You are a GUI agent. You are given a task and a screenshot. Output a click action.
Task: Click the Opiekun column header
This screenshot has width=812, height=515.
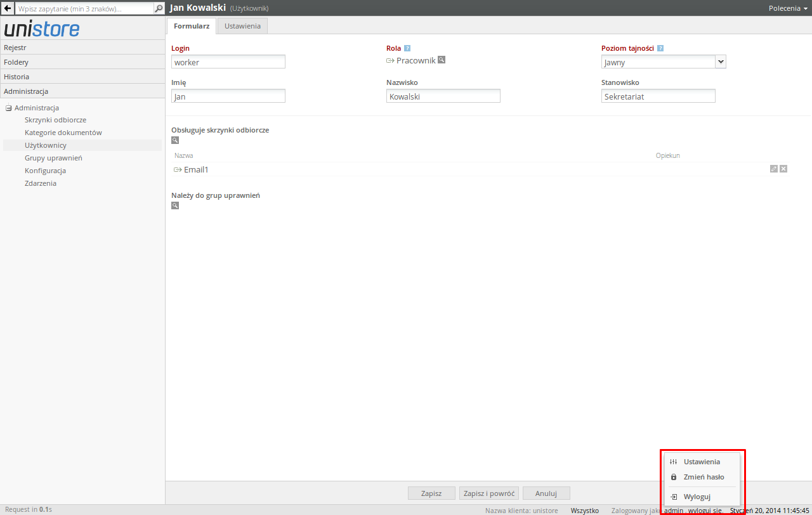668,155
